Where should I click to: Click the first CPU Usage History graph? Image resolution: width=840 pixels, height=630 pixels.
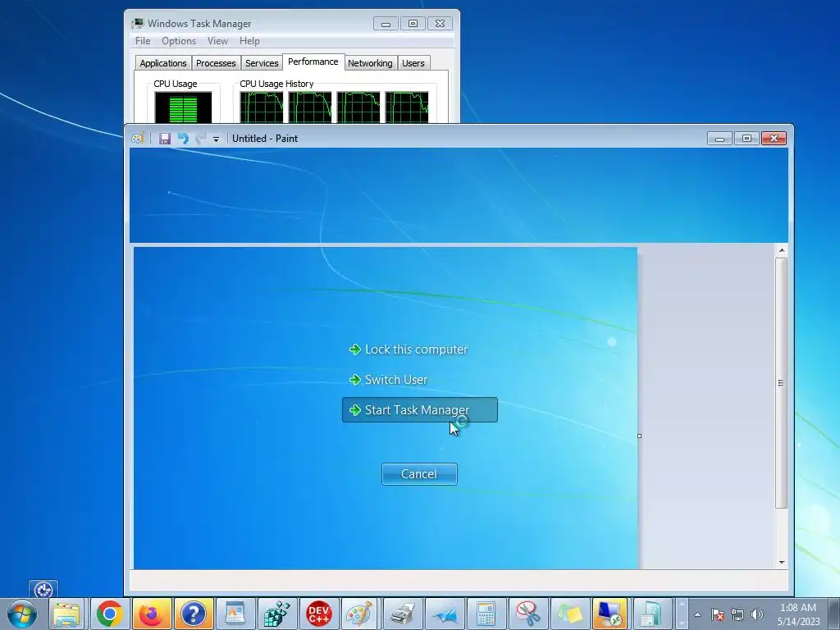262,107
